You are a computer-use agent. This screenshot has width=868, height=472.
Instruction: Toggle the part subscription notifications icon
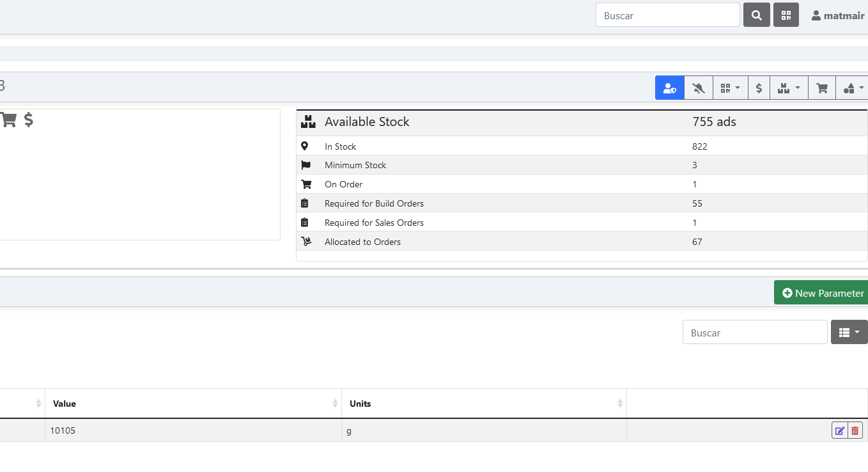click(x=669, y=88)
